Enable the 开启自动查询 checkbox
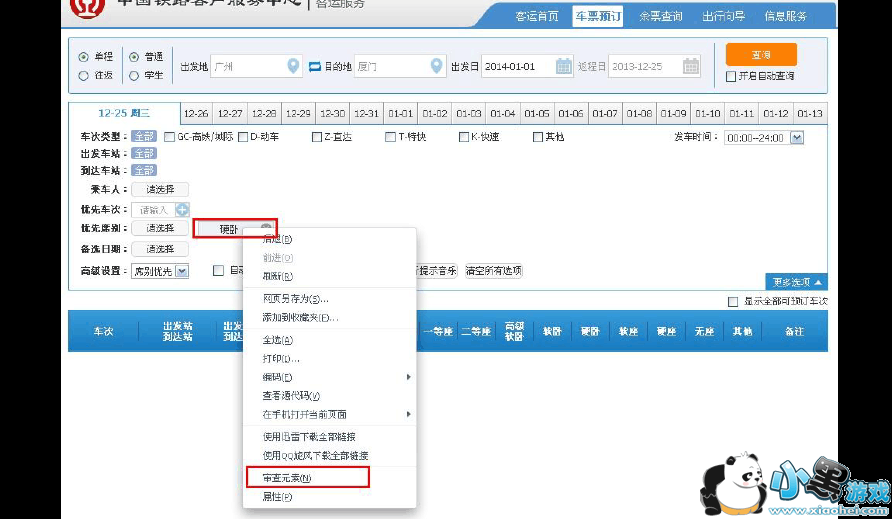This screenshot has height=519, width=892. pyautogui.click(x=731, y=76)
